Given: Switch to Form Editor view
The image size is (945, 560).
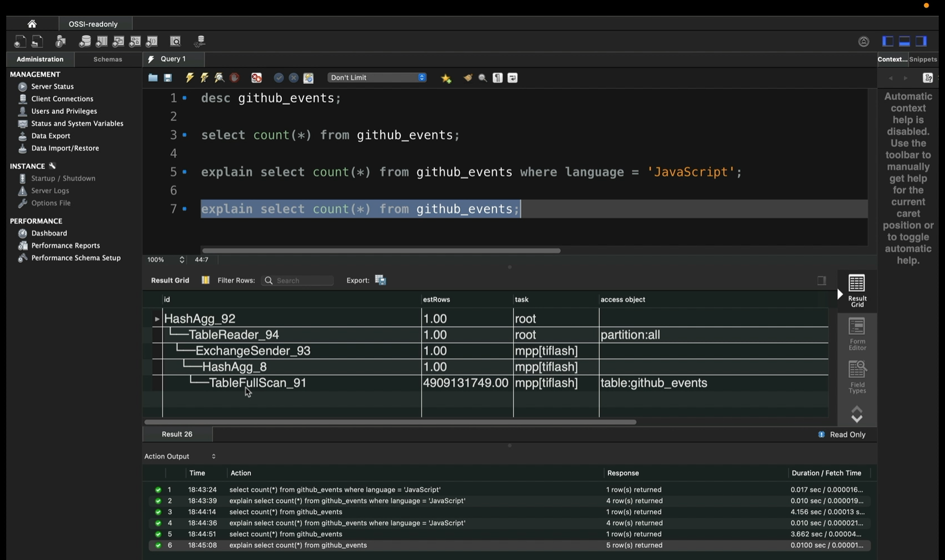Looking at the screenshot, I should tap(857, 334).
